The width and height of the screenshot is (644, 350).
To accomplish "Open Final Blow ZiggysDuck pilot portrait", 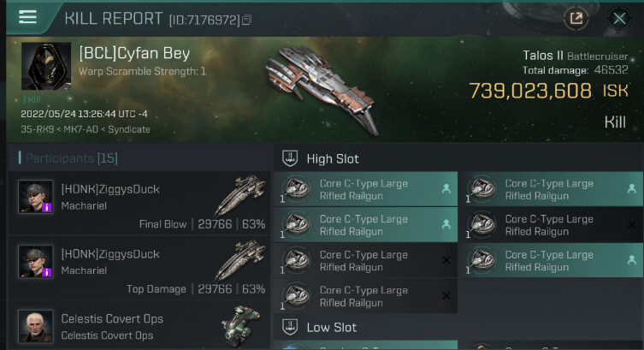I will [36, 197].
